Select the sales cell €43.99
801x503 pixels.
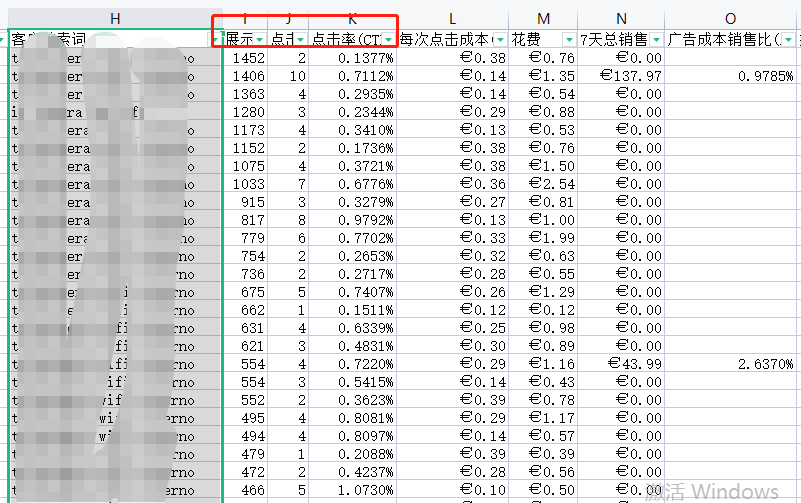(x=621, y=364)
